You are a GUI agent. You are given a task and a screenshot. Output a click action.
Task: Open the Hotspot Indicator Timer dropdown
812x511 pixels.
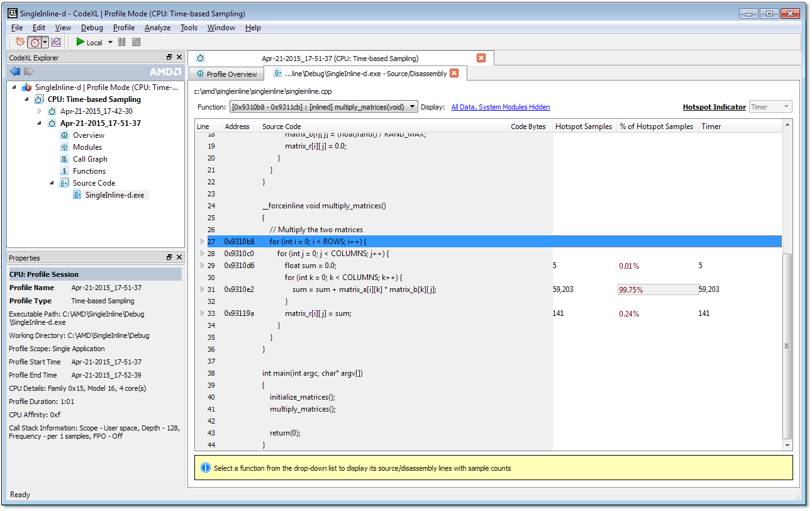[770, 107]
